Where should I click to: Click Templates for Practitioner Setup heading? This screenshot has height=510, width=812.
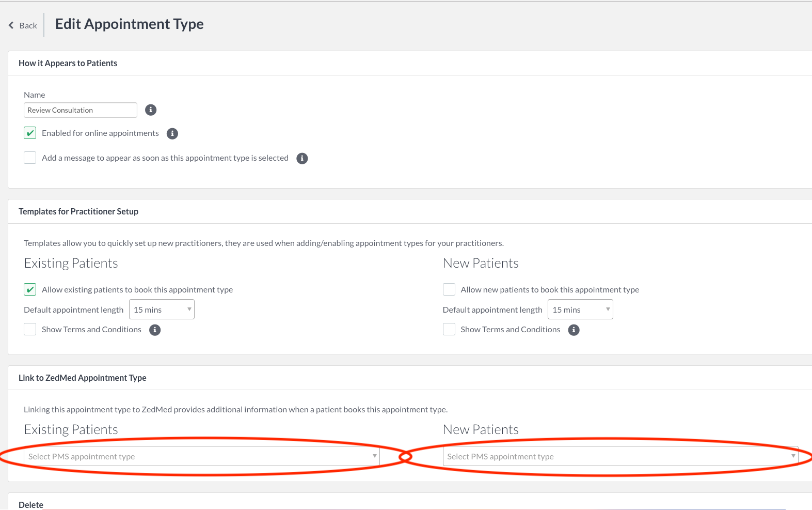pyautogui.click(x=78, y=211)
